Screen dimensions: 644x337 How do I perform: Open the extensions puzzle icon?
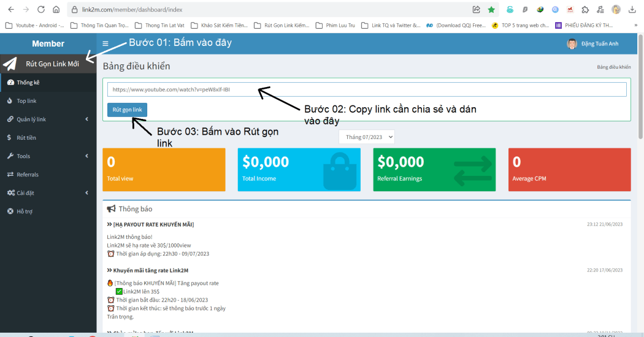tap(585, 9)
